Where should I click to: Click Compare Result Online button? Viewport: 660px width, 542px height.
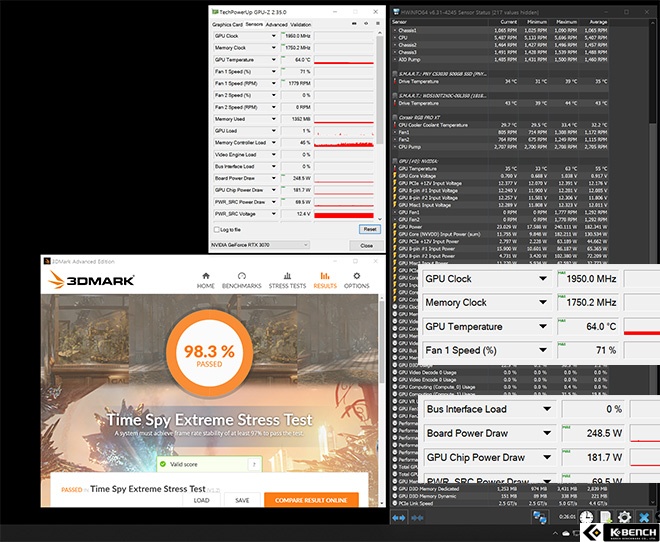(x=311, y=500)
